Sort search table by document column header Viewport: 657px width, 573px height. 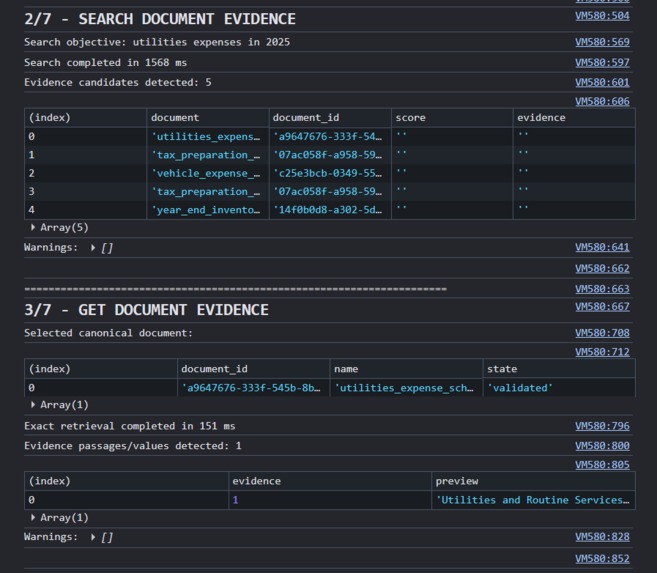tap(208, 118)
